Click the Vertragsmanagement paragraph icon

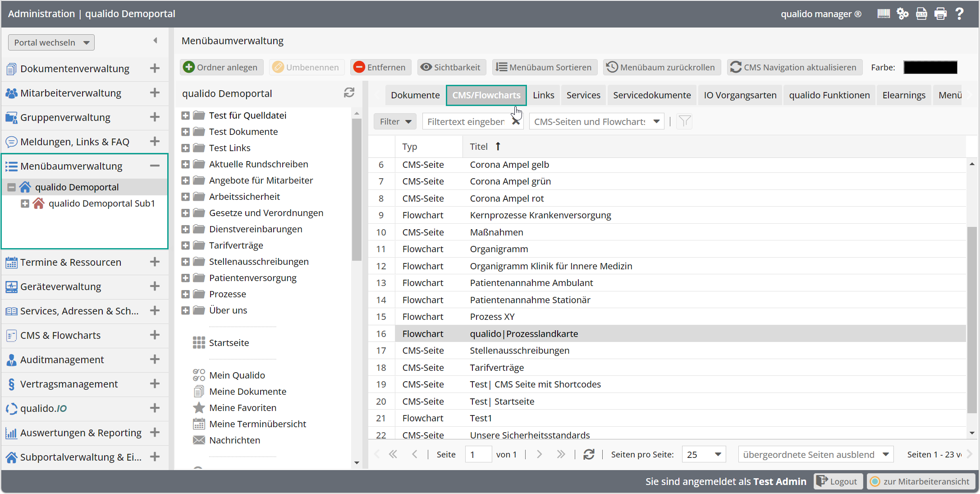(11, 384)
